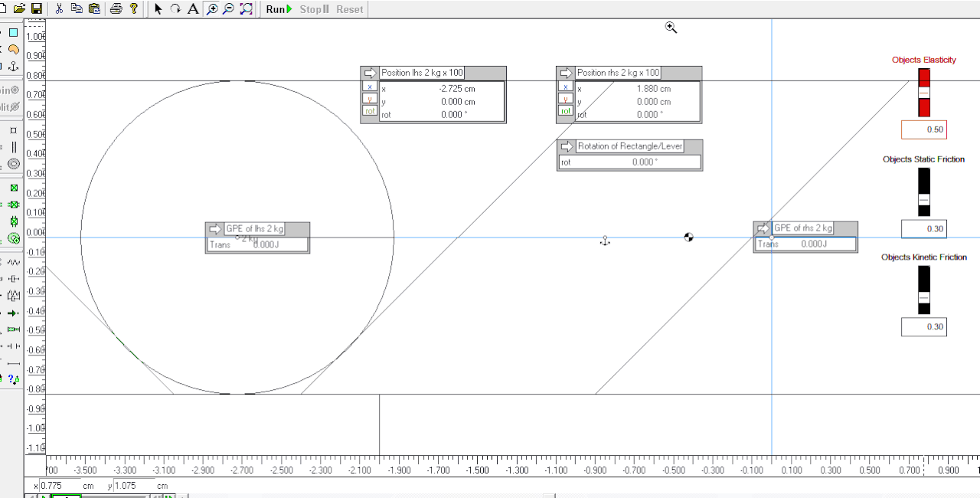Click the x coordinate field showing 0.775

coord(60,486)
